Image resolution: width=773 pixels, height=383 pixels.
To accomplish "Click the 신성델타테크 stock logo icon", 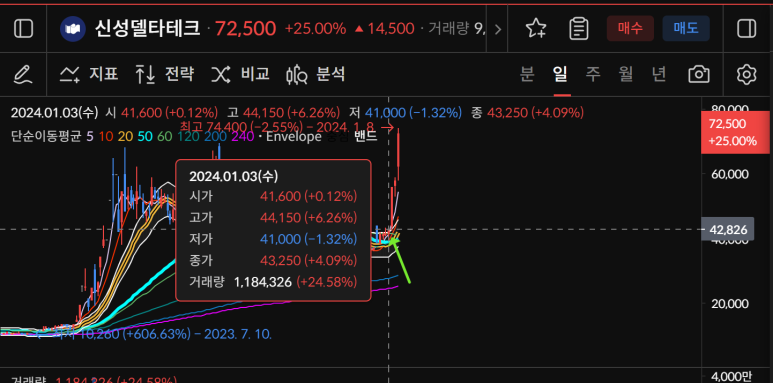I will click(73, 29).
